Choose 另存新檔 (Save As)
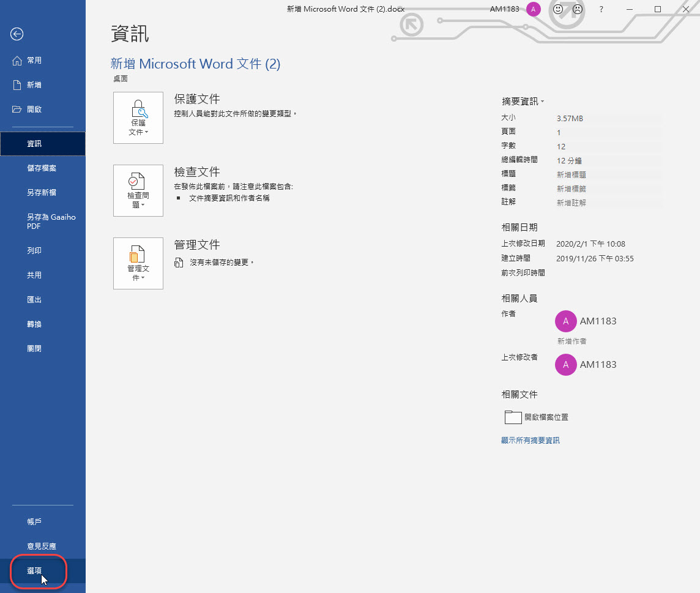Viewport: 700px width, 593px height. tap(43, 193)
